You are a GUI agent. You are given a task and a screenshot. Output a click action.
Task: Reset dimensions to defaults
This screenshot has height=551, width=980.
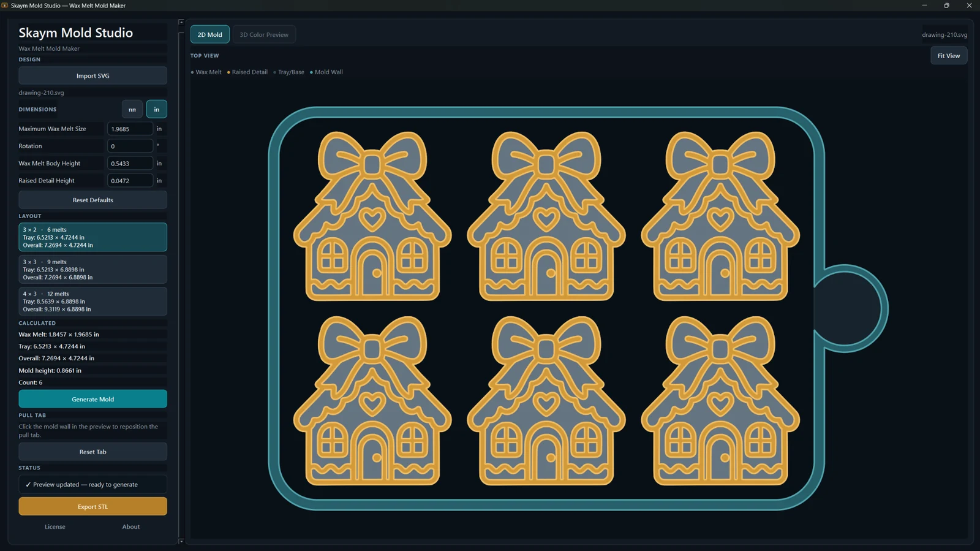click(92, 200)
